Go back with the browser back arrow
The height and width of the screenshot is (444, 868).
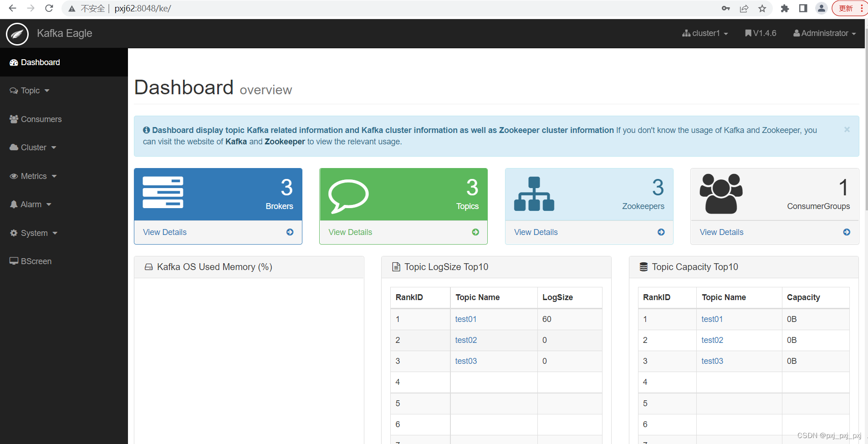12,8
